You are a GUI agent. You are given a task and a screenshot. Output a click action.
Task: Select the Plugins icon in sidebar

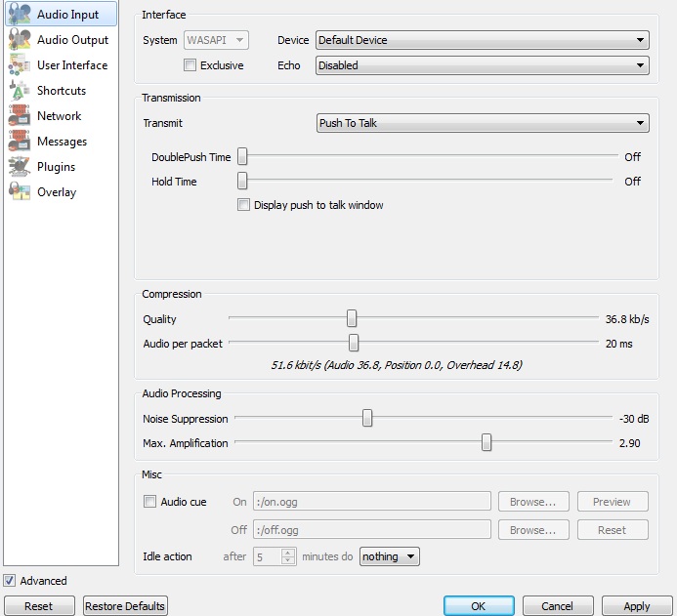tap(20, 167)
